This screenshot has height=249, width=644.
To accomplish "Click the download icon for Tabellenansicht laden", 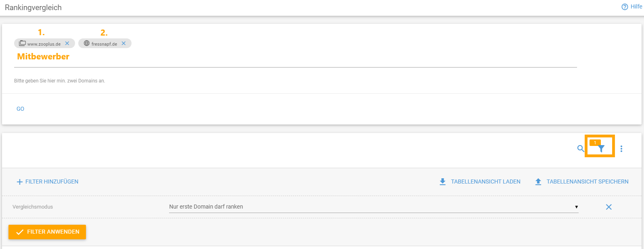I will point(443,182).
